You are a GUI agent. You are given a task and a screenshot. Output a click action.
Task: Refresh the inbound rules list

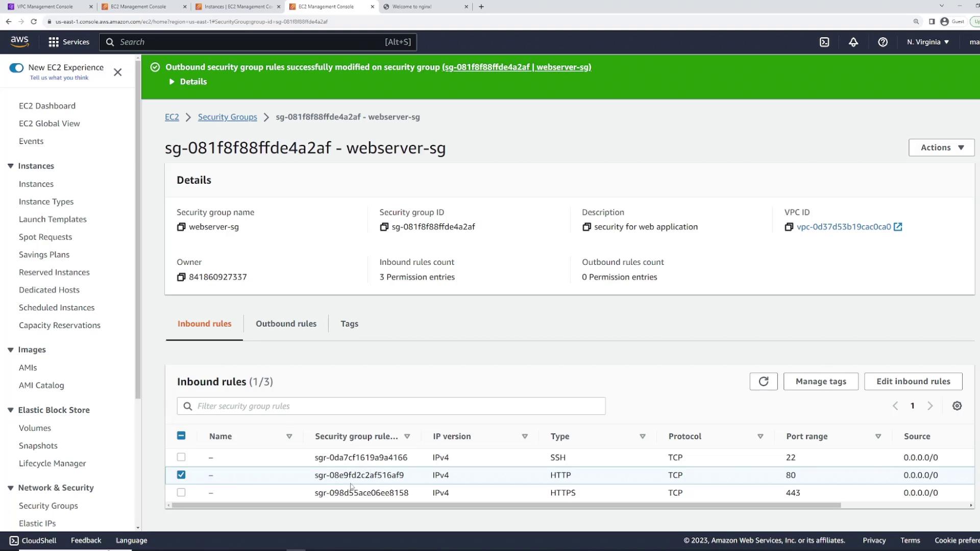[763, 382]
